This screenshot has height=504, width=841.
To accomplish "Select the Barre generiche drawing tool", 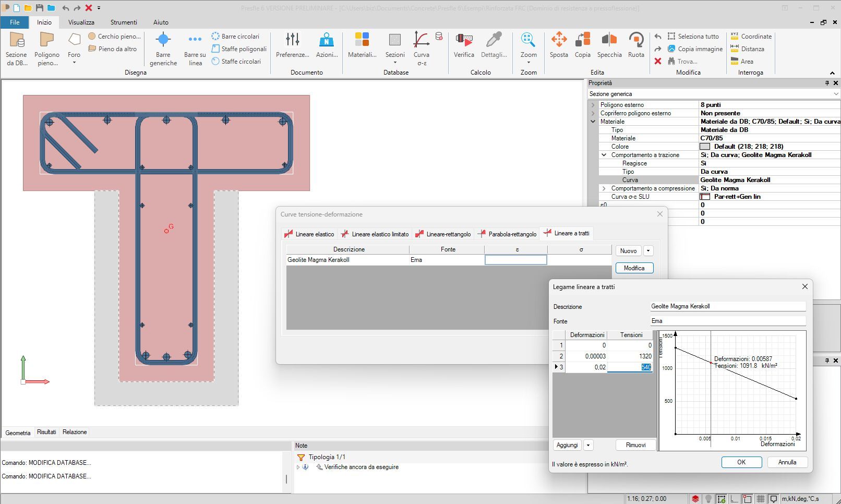I will 163,49.
